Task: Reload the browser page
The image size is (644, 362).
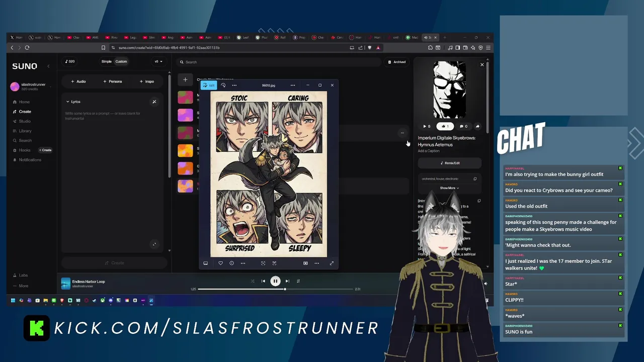Action: [27, 48]
